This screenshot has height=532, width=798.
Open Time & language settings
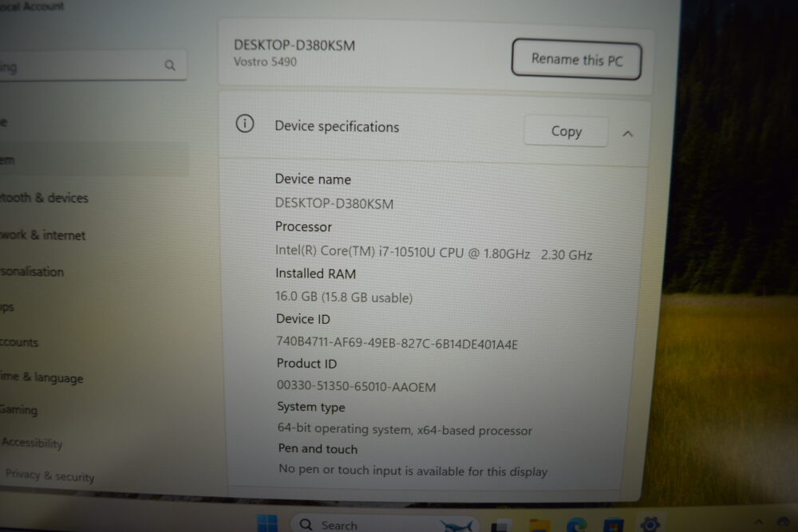(x=41, y=377)
